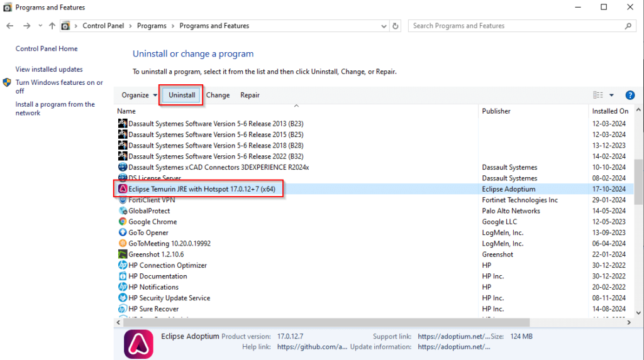
Task: Click the GlobalProtect globe icon
Action: click(x=123, y=210)
